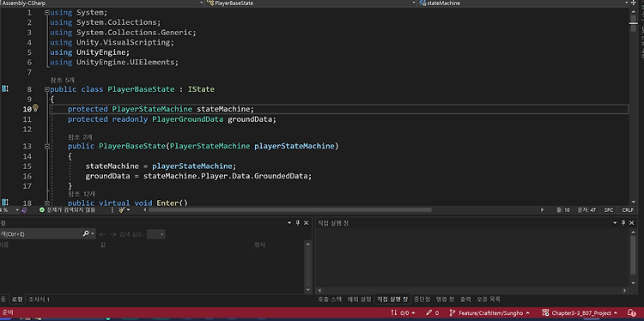This screenshot has height=321, width=644.
Task: Click the inheritance margin icon beside line 8
Action: [5, 88]
